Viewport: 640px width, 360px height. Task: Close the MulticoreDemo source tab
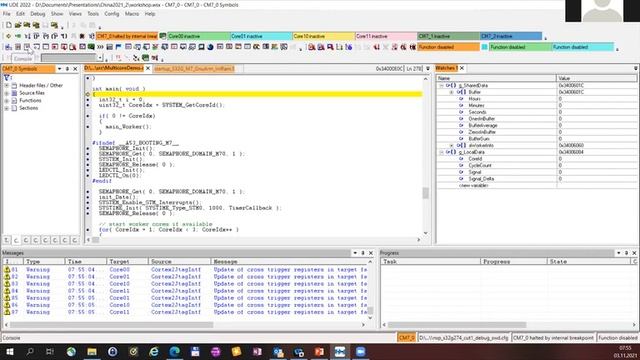148,69
